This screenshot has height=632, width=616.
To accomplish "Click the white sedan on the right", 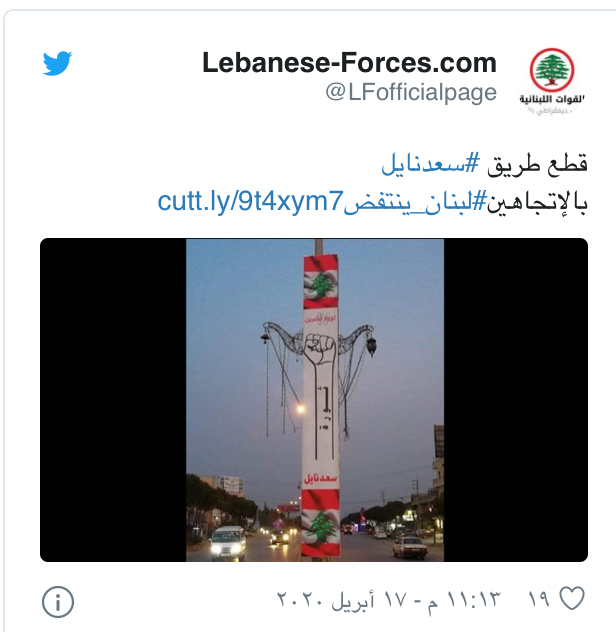I will (410, 547).
